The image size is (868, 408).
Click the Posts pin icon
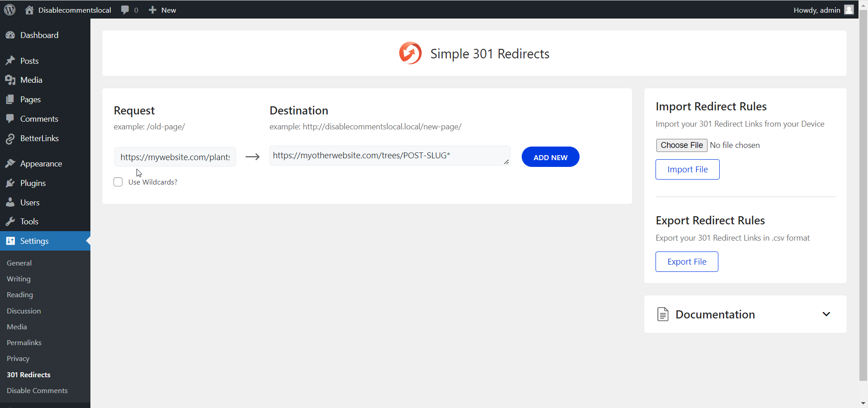pyautogui.click(x=10, y=61)
